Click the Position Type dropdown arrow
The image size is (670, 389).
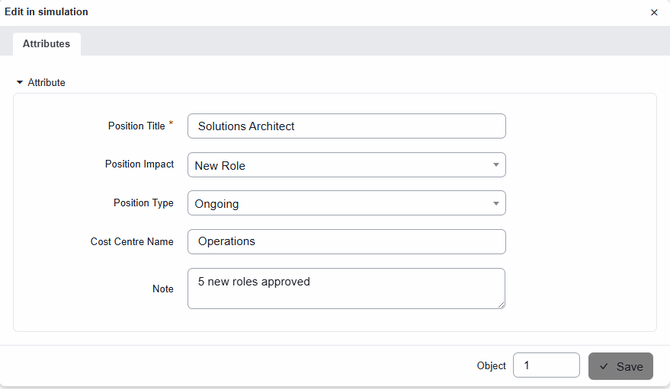[x=496, y=203]
